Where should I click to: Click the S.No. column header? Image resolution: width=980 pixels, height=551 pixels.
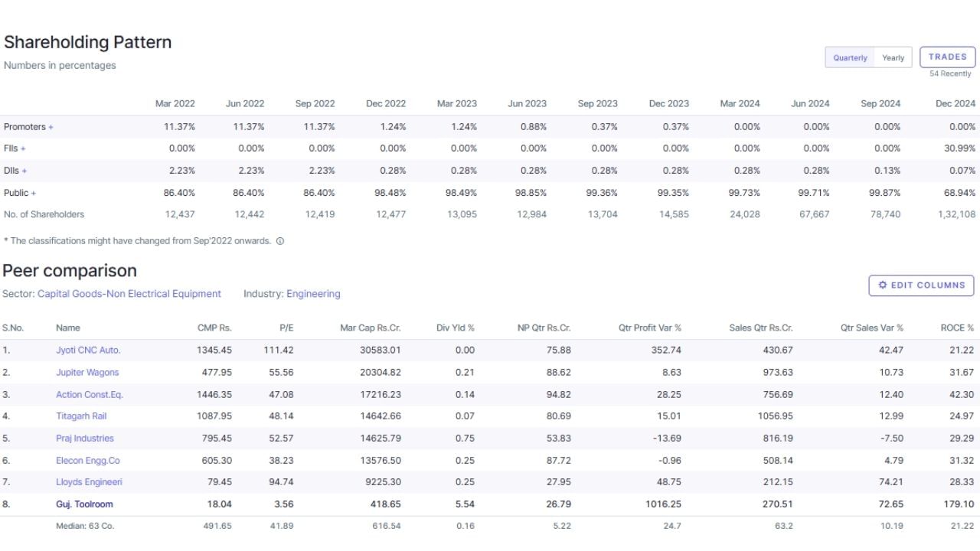pyautogui.click(x=13, y=328)
